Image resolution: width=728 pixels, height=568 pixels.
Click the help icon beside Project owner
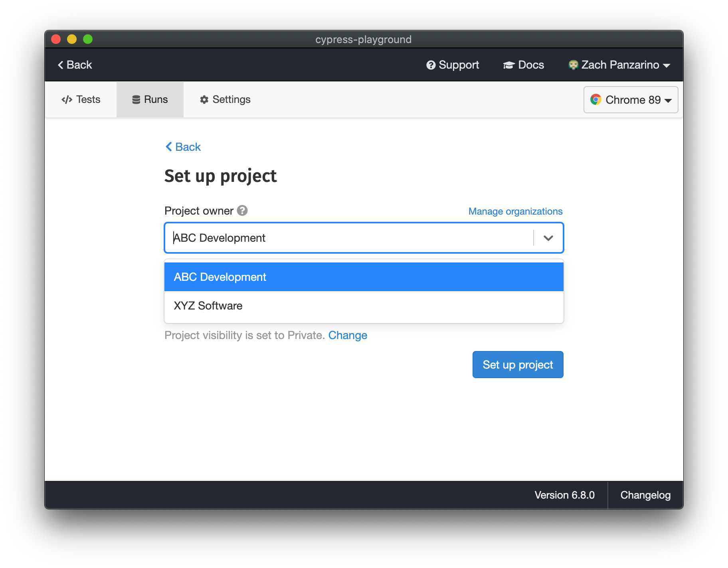click(x=242, y=211)
